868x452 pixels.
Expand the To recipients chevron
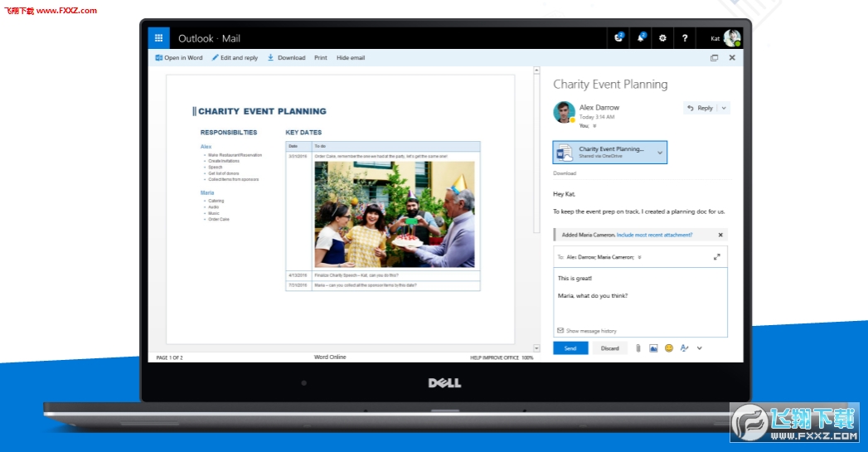639,258
